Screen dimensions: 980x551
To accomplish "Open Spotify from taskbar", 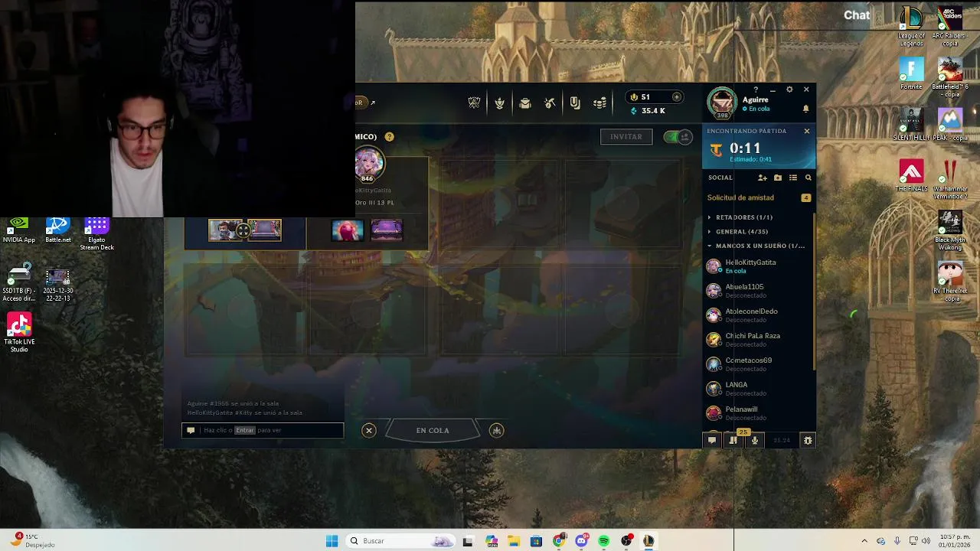I will pos(604,541).
